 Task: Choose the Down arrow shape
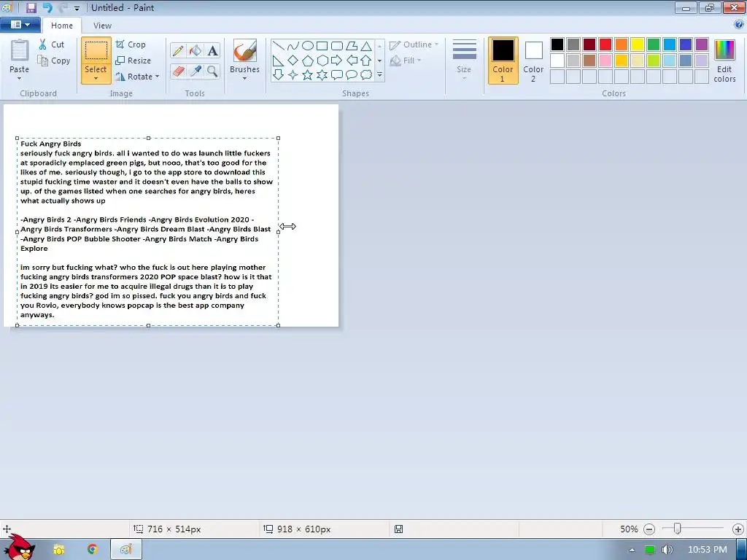tap(279, 75)
